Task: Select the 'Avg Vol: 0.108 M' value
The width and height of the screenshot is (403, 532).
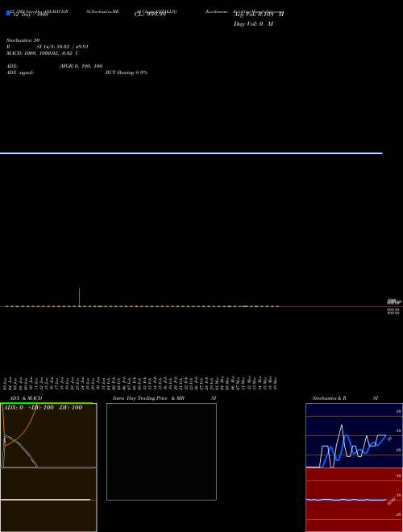Action: point(259,15)
